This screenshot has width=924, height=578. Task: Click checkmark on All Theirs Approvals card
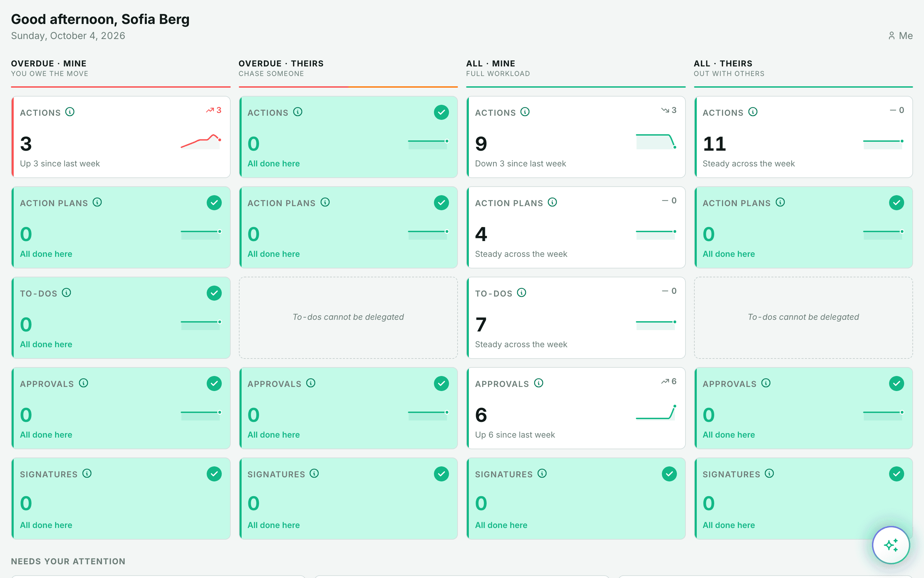[896, 384]
